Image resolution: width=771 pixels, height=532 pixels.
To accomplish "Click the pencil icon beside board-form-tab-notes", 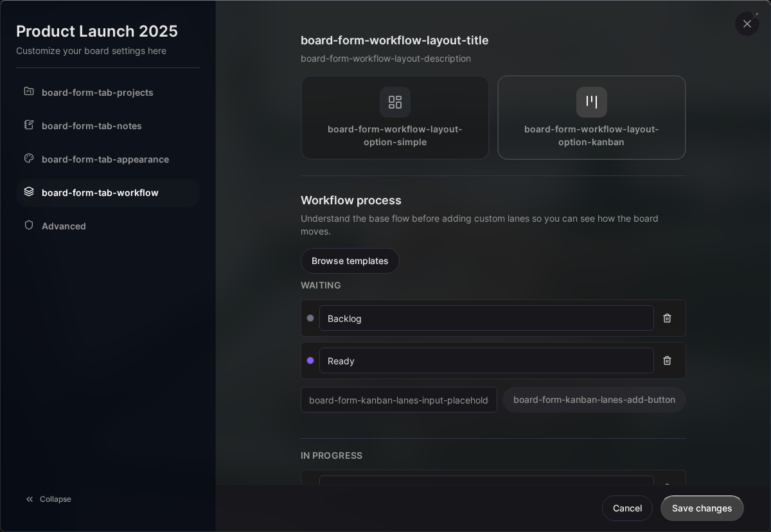I will pyautogui.click(x=29, y=125).
